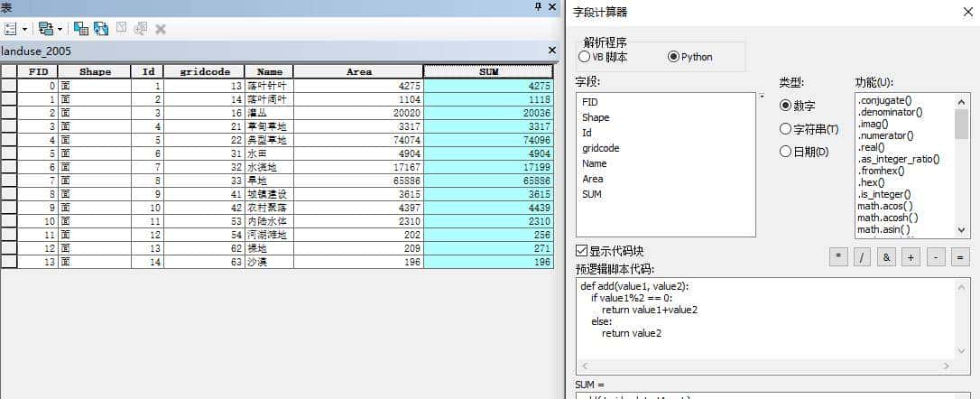
Task: Click the Clear Selection toolbar icon
Action: tap(121, 29)
